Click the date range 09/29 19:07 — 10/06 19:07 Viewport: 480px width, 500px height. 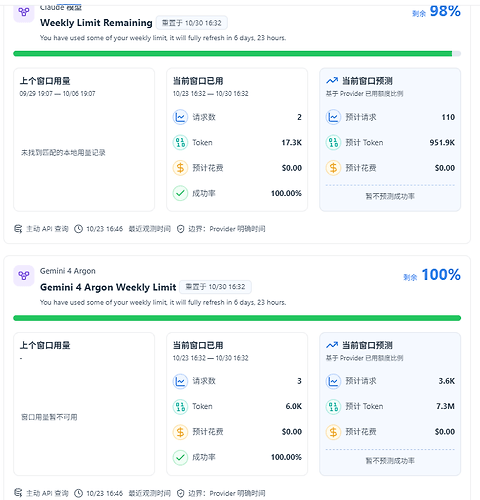(x=57, y=94)
